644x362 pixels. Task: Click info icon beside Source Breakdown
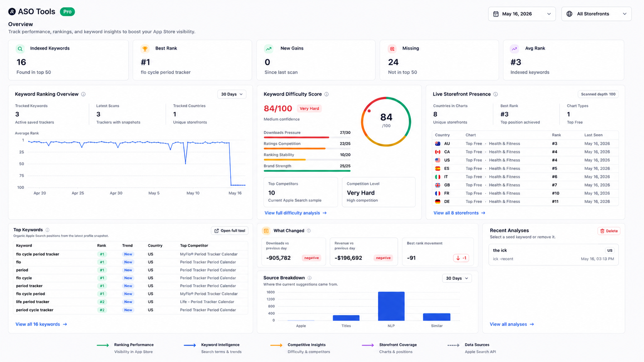pyautogui.click(x=309, y=278)
